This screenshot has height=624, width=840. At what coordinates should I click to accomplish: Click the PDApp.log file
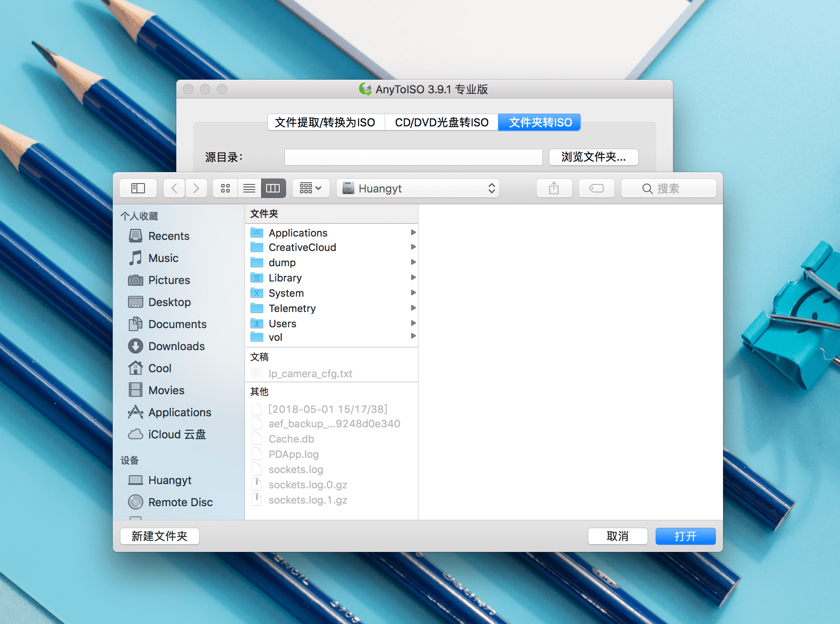[331, 454]
